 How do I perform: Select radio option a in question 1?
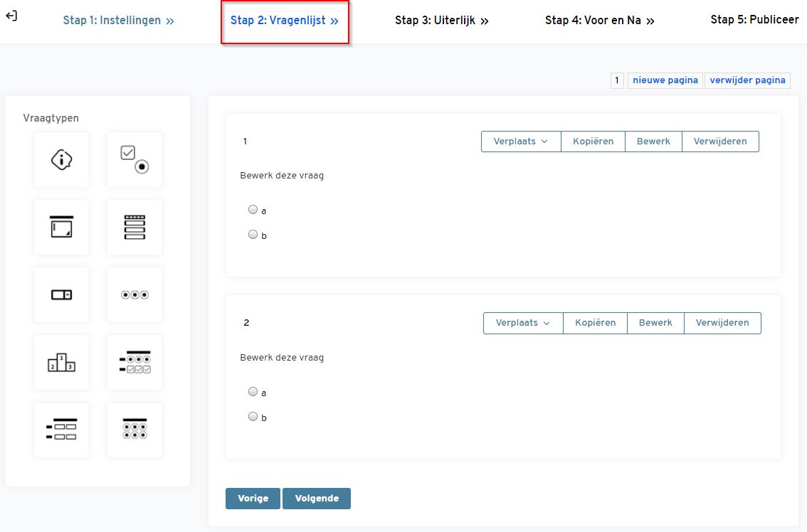click(x=253, y=210)
